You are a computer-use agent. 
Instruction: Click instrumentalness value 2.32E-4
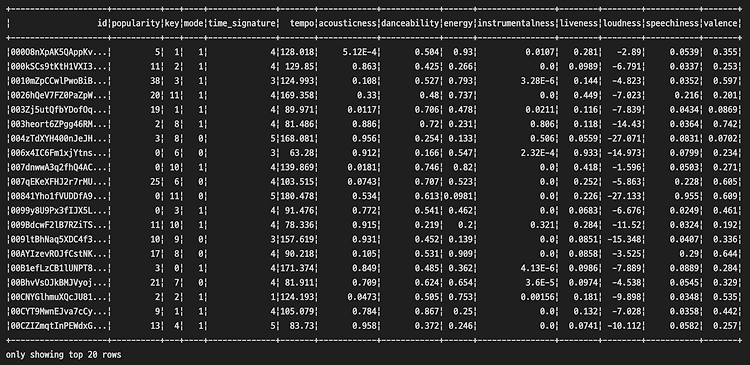pyautogui.click(x=539, y=153)
